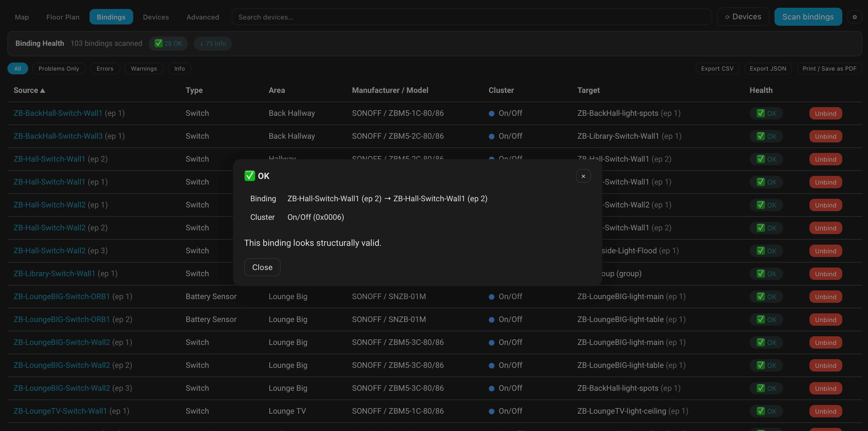Unbind the ZB-LoungeTV-Switch-Wall1 binding

pos(825,411)
